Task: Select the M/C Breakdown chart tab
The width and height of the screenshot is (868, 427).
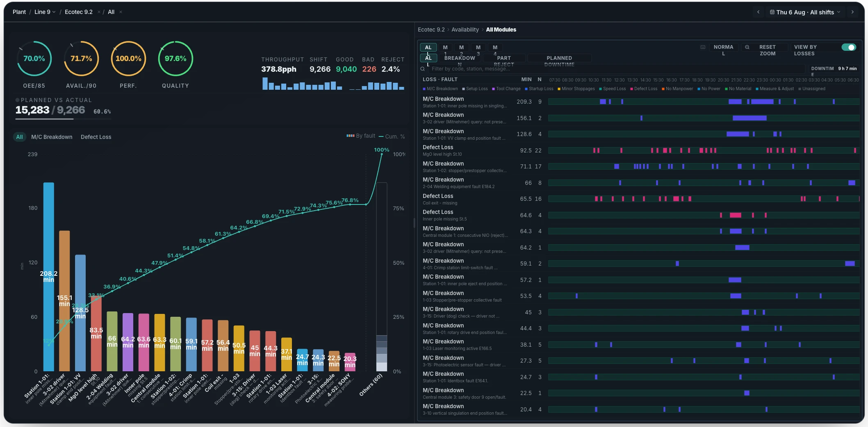Action: (52, 137)
